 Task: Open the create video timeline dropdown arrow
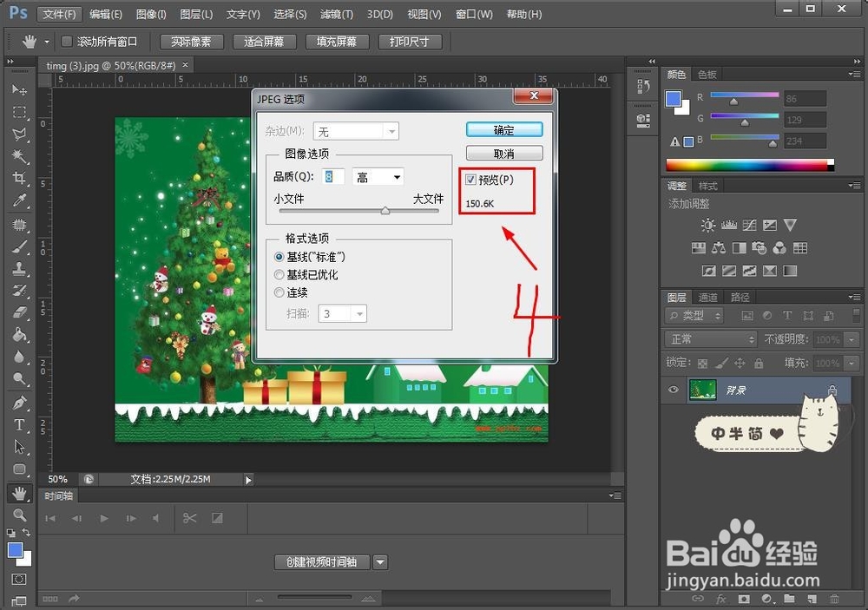coord(380,562)
